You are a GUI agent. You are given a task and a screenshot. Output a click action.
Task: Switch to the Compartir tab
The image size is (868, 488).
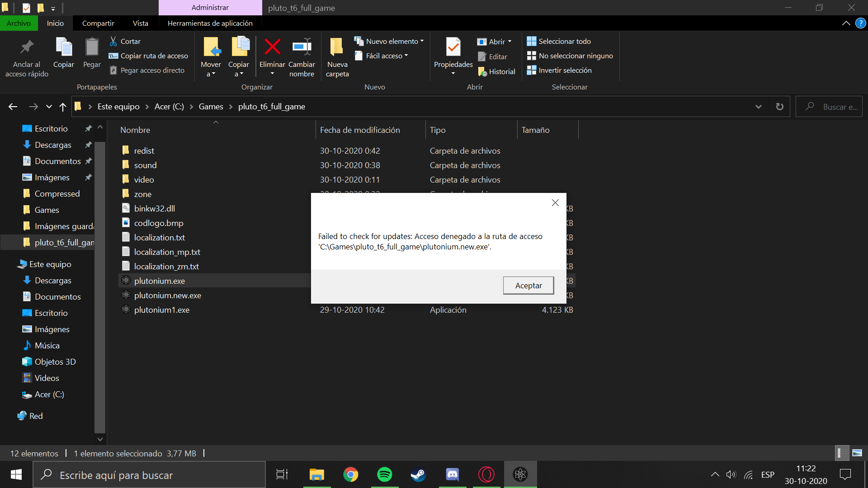(x=98, y=23)
